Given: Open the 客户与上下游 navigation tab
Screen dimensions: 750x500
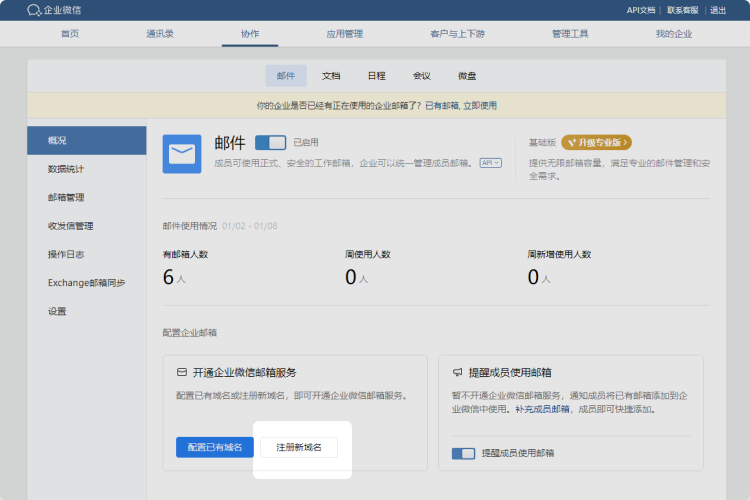Looking at the screenshot, I should [x=457, y=34].
